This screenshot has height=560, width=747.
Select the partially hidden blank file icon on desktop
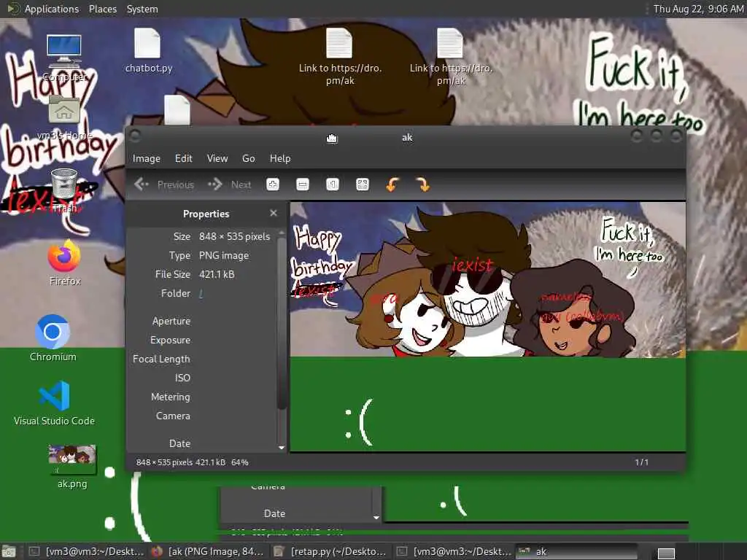(177, 110)
